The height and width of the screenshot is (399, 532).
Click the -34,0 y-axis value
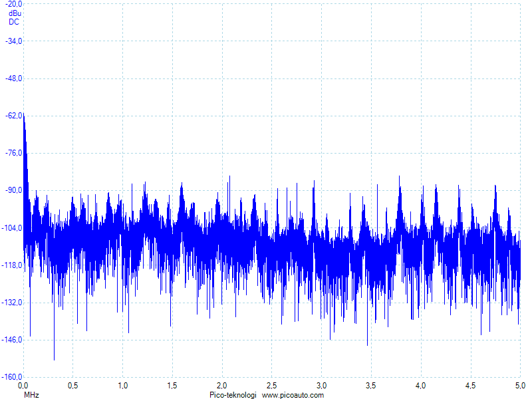[x=13, y=41]
